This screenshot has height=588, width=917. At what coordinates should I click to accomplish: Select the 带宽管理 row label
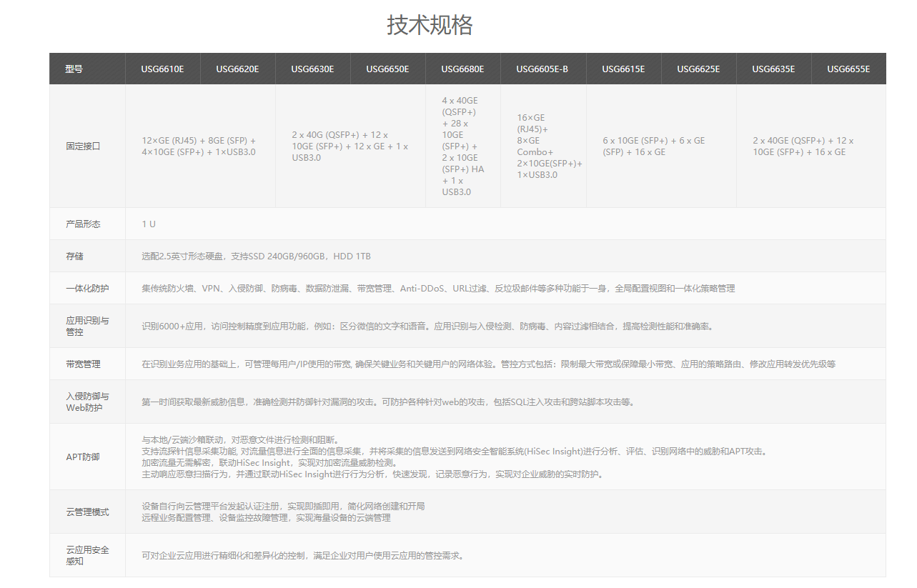coord(83,364)
